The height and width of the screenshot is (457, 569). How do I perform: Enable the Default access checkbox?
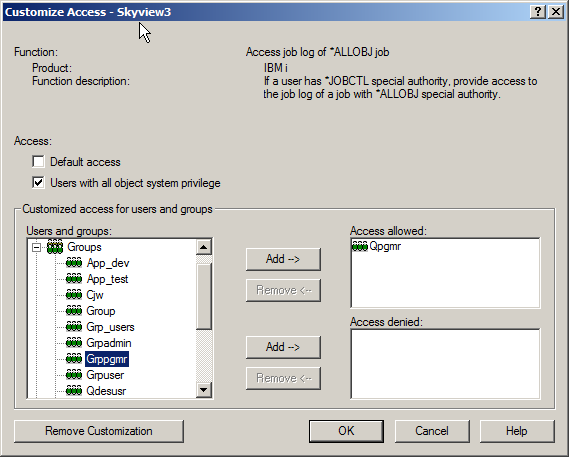[x=38, y=162]
